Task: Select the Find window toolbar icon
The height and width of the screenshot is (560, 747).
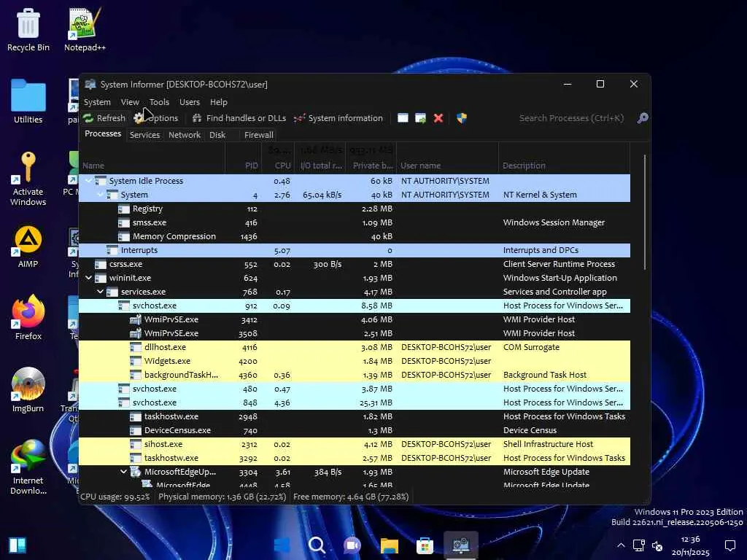Action: pos(403,118)
